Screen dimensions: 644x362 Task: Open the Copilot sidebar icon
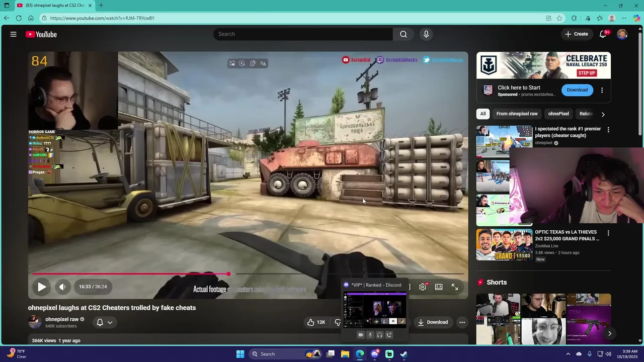tap(636, 18)
